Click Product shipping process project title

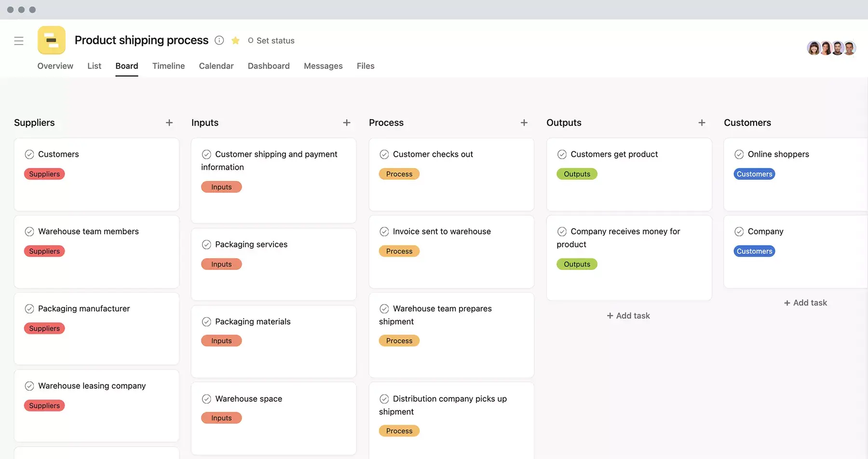142,40
